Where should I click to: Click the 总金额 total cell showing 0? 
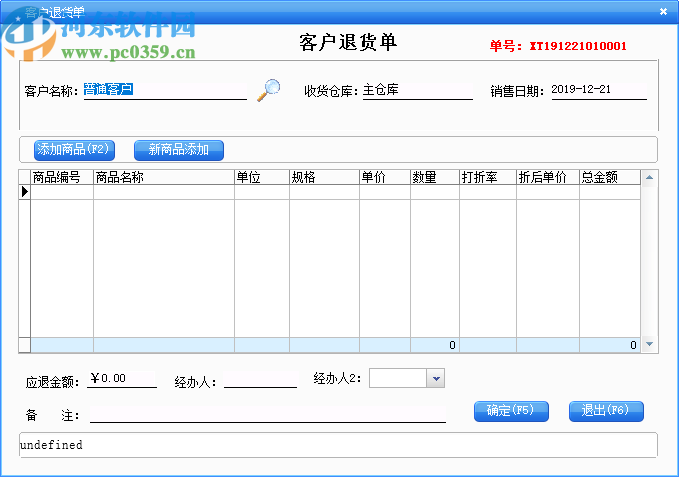coord(610,345)
